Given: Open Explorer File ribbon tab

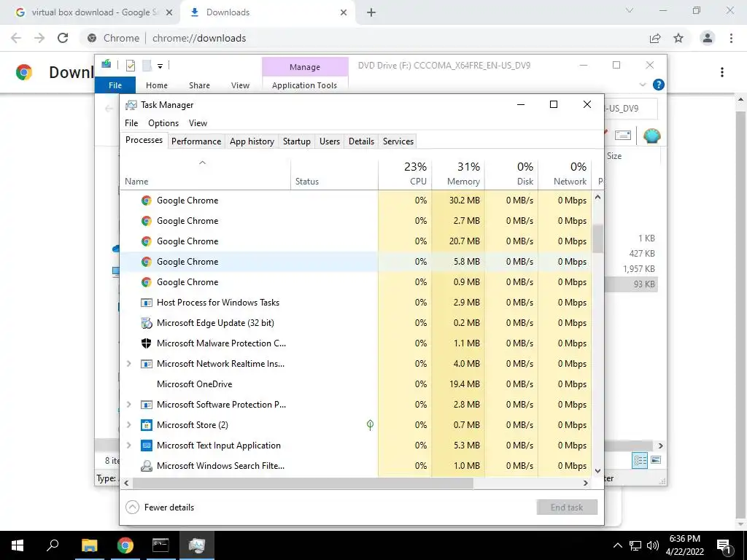Looking at the screenshot, I should tap(115, 85).
